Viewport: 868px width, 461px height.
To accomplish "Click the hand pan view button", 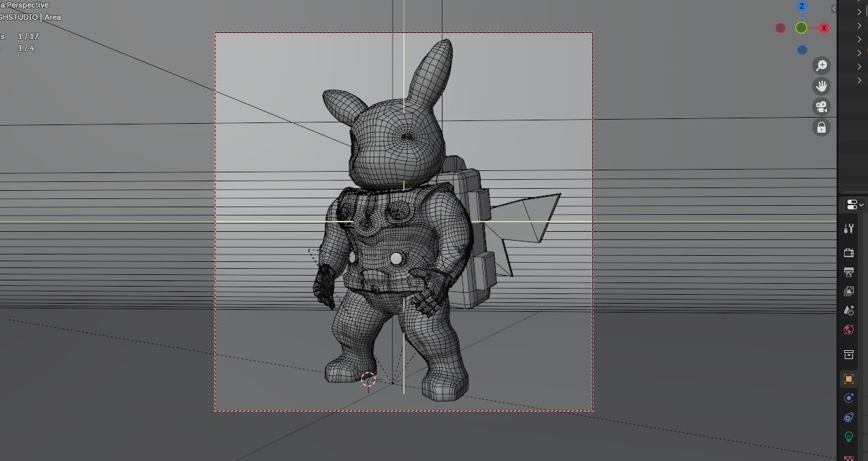I will 821,86.
